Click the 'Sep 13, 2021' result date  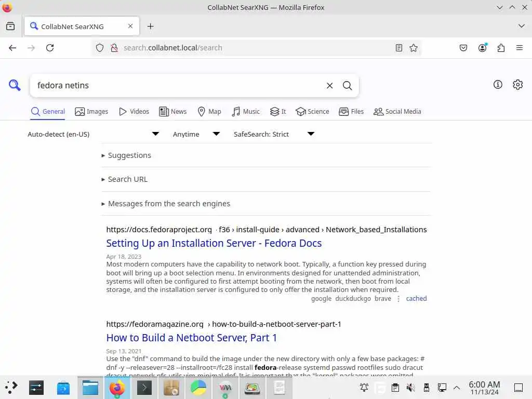click(124, 351)
